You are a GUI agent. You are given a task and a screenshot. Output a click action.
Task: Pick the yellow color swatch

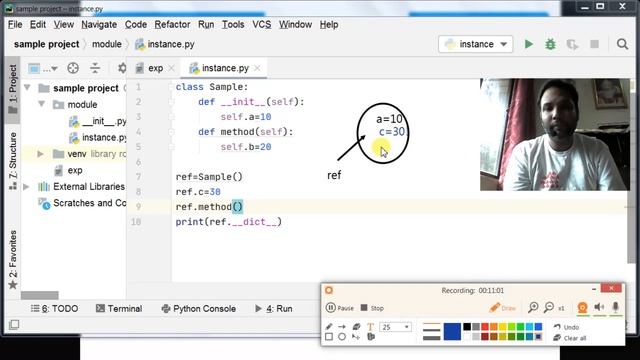[503, 327]
